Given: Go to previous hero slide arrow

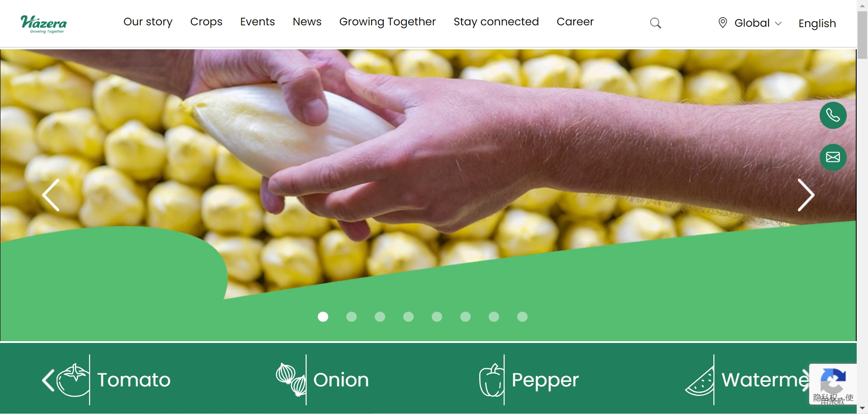Looking at the screenshot, I should 51,195.
